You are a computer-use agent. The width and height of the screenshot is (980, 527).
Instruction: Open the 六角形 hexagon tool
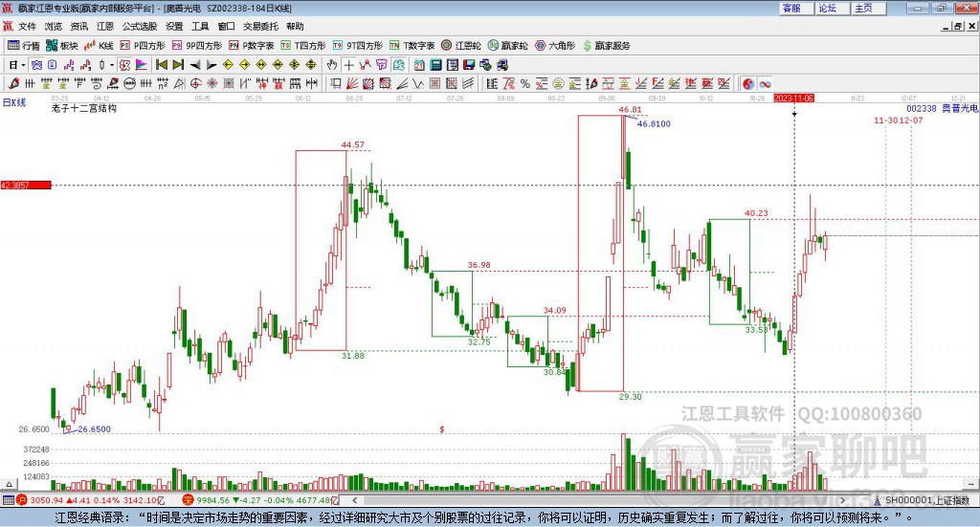[x=555, y=46]
